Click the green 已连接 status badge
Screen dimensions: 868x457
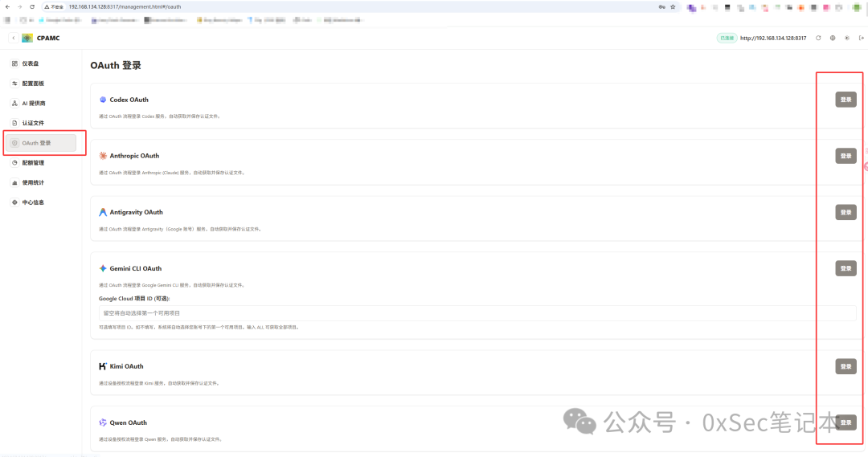coord(727,39)
